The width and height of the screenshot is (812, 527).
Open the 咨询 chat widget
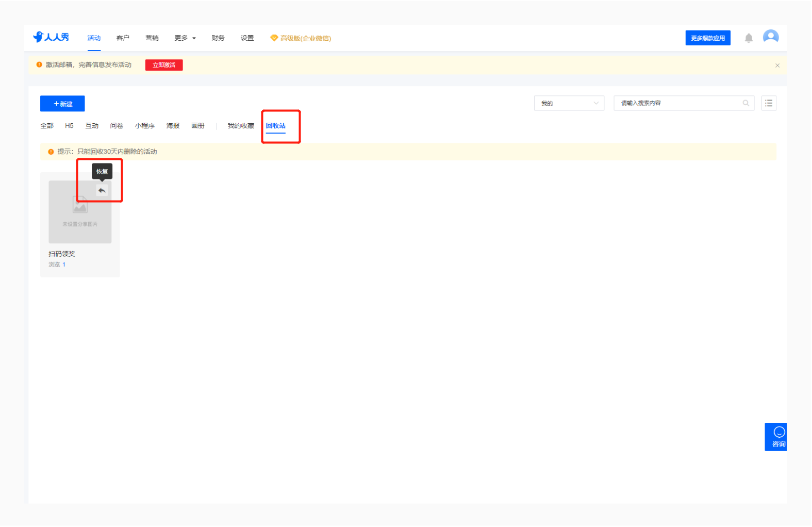776,437
